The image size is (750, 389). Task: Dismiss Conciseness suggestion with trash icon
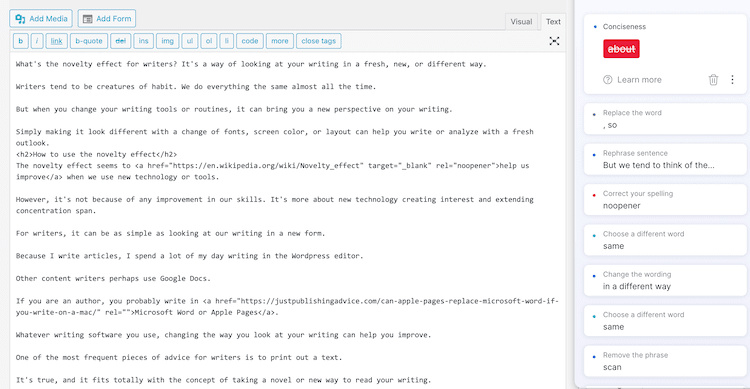coord(713,80)
